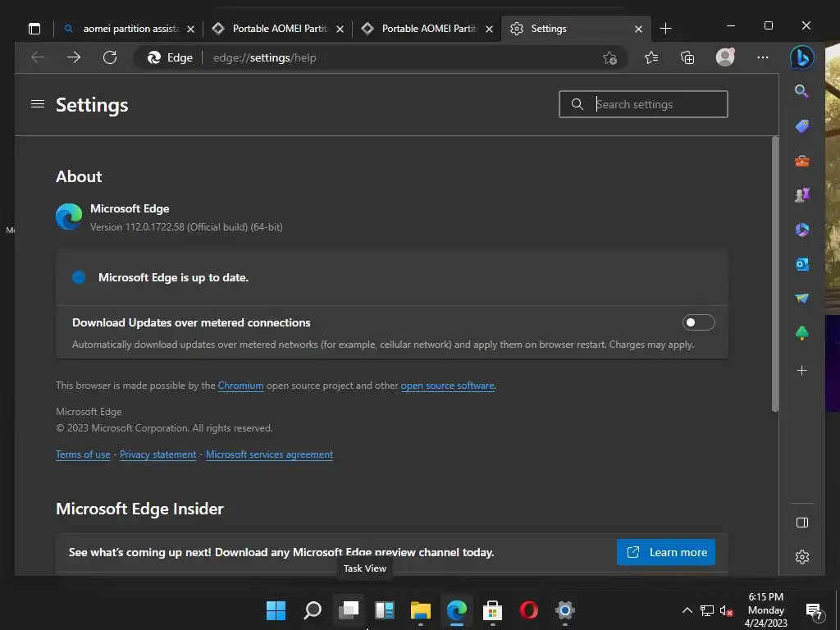Expand the system tray hidden icons chevron
The width and height of the screenshot is (840, 630).
pyautogui.click(x=687, y=610)
